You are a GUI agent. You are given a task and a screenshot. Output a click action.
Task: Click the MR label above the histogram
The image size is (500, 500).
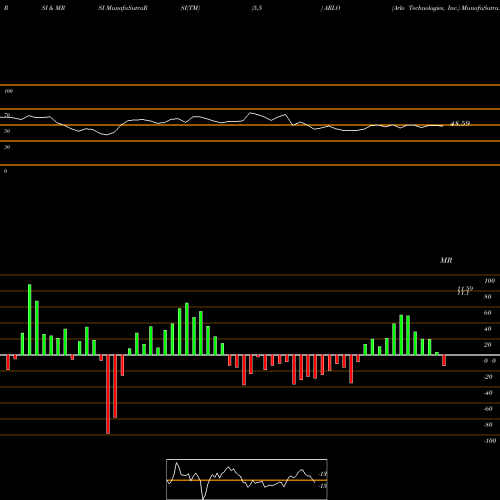[446, 260]
